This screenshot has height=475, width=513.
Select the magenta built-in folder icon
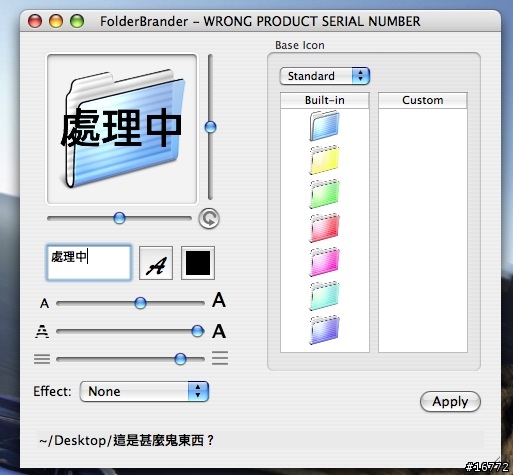pos(324,262)
